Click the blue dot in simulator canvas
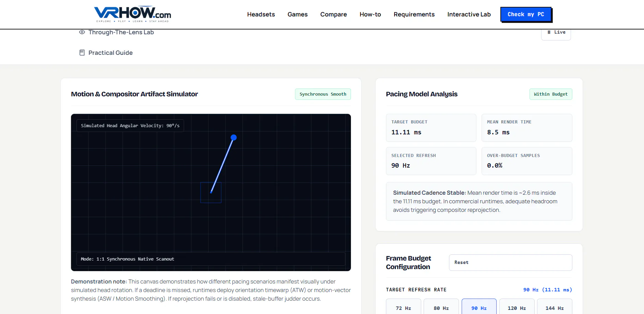Viewport: 644px width, 314px height. tap(234, 137)
